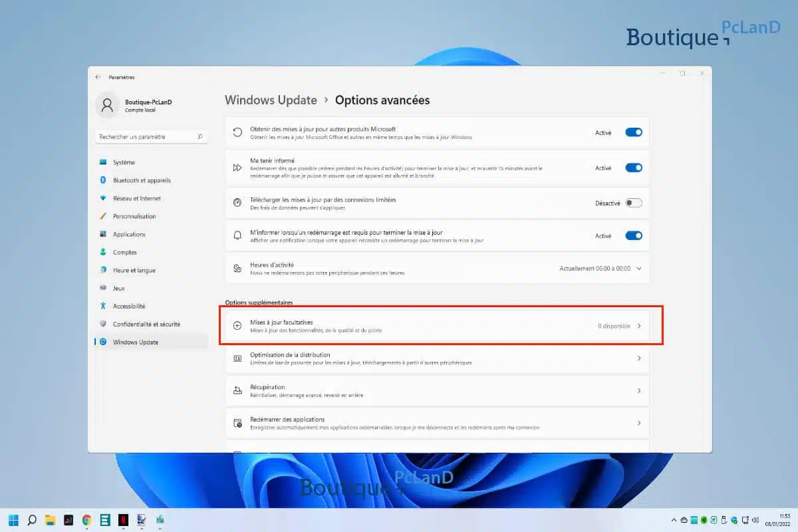Select Jeux in the sidebar
Image resolution: width=798 pixels, height=532 pixels.
pos(152,288)
